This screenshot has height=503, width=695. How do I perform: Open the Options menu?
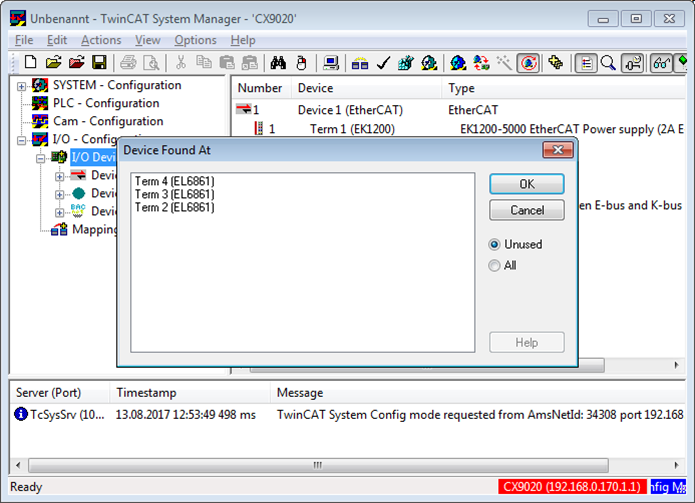click(195, 40)
